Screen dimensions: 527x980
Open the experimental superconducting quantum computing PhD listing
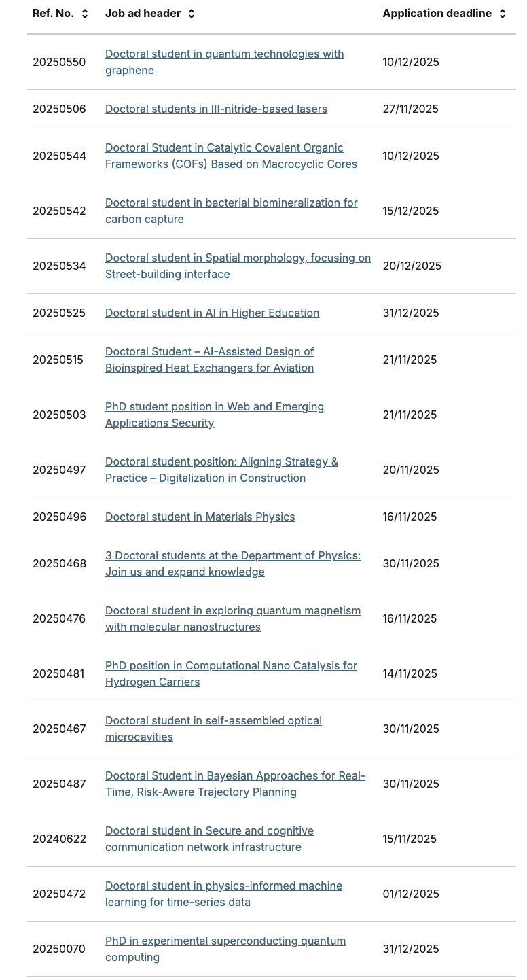coord(225,949)
